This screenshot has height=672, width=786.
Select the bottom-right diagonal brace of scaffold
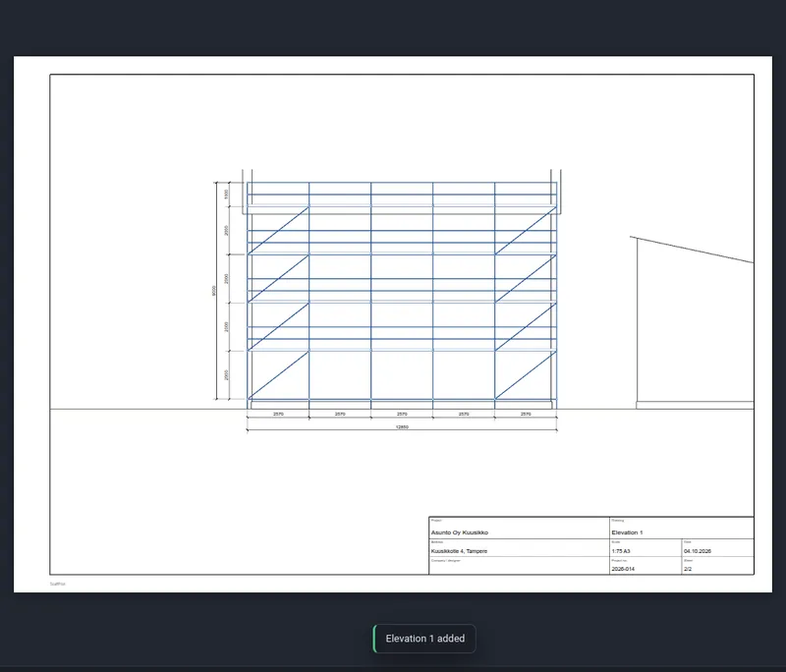(x=526, y=375)
